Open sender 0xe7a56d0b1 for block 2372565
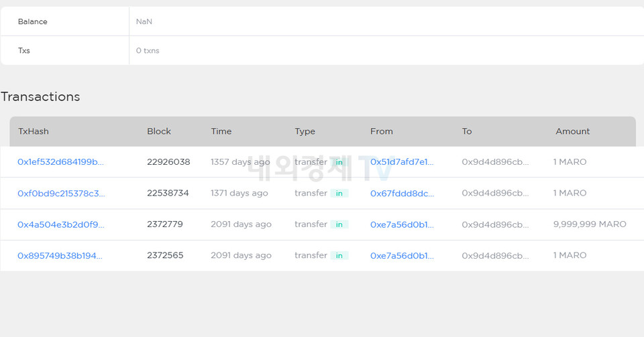Viewport: 644px width, 337px height. click(402, 255)
